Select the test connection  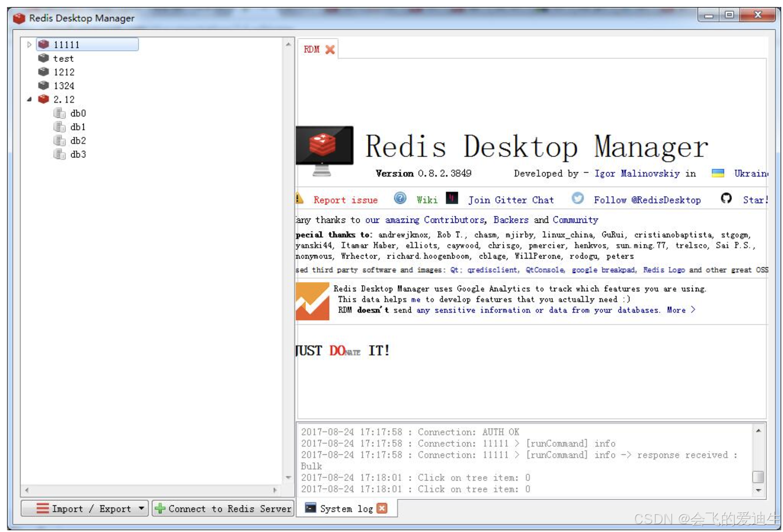63,58
